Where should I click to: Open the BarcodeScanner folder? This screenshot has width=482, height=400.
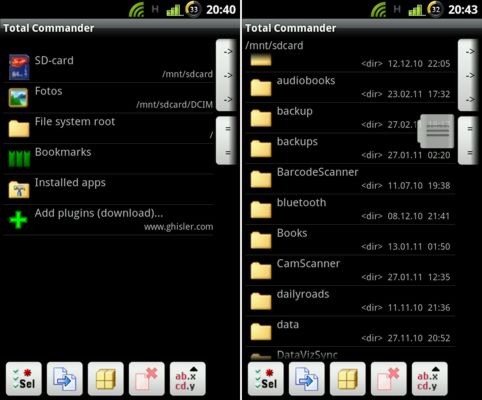point(350,179)
